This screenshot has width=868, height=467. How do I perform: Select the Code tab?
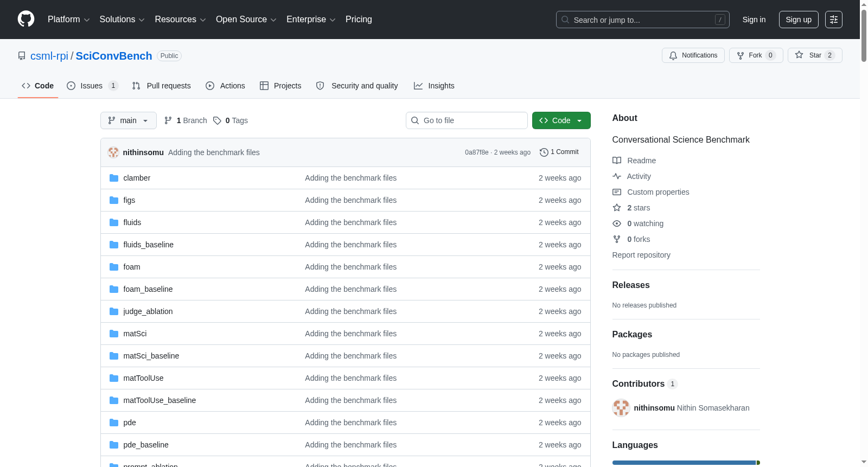pos(38,86)
